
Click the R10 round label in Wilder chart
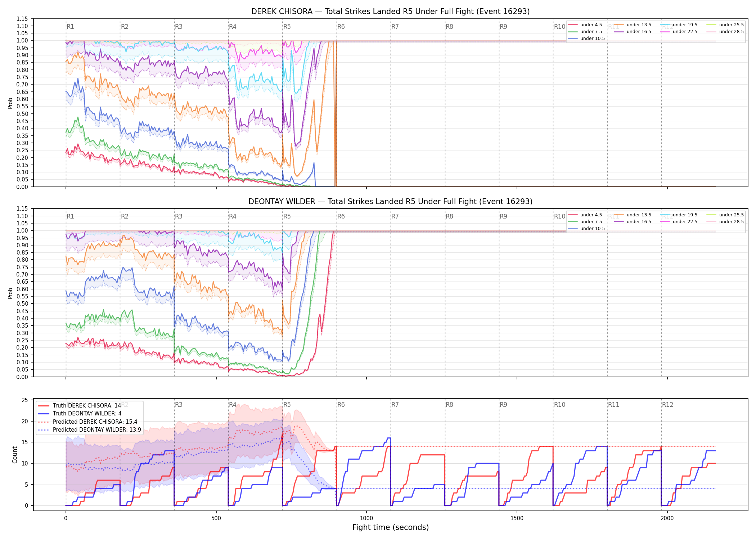[559, 216]
